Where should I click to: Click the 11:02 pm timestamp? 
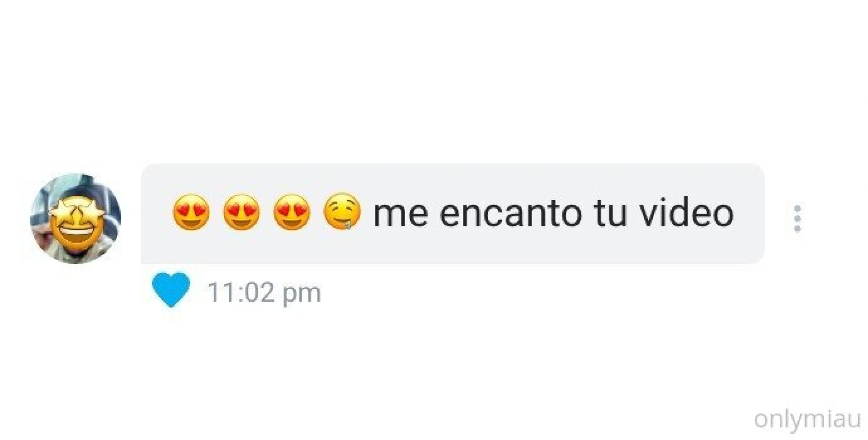point(264,293)
